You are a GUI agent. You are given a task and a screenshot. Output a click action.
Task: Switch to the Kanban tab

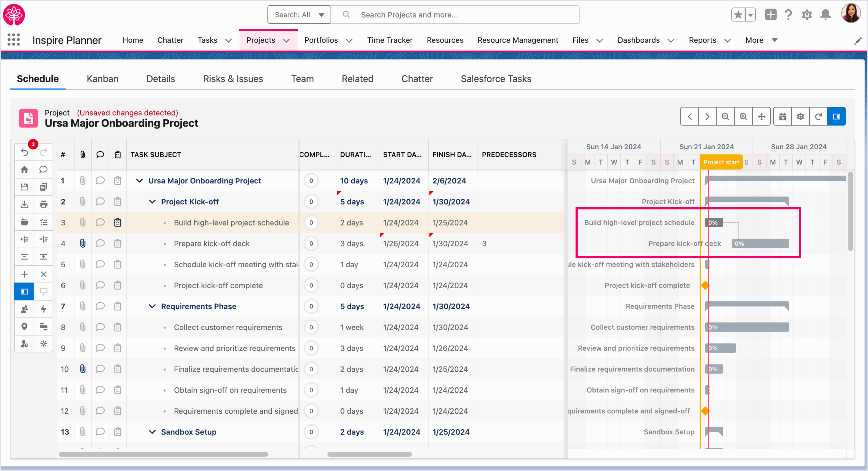[x=102, y=79]
